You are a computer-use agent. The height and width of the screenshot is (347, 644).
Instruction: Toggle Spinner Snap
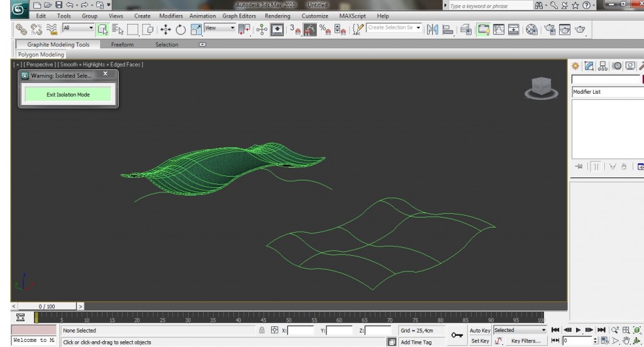point(340,30)
